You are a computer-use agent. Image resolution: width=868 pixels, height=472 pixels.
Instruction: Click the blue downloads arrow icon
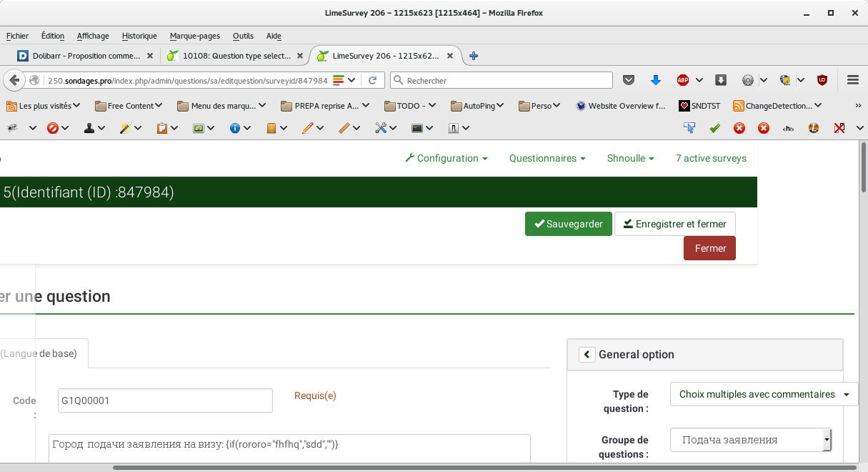click(x=655, y=80)
